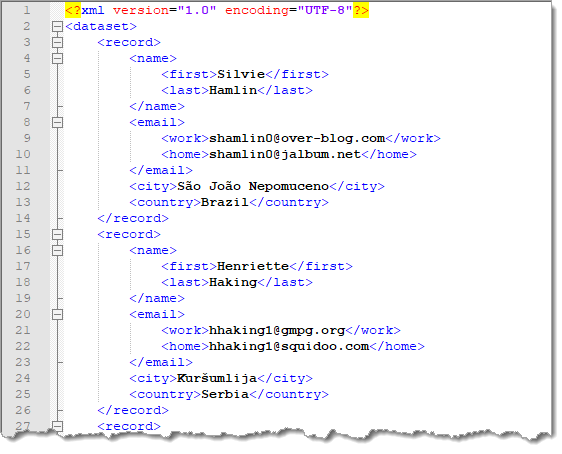
Task: Click the country value Brazil
Action: pos(225,202)
